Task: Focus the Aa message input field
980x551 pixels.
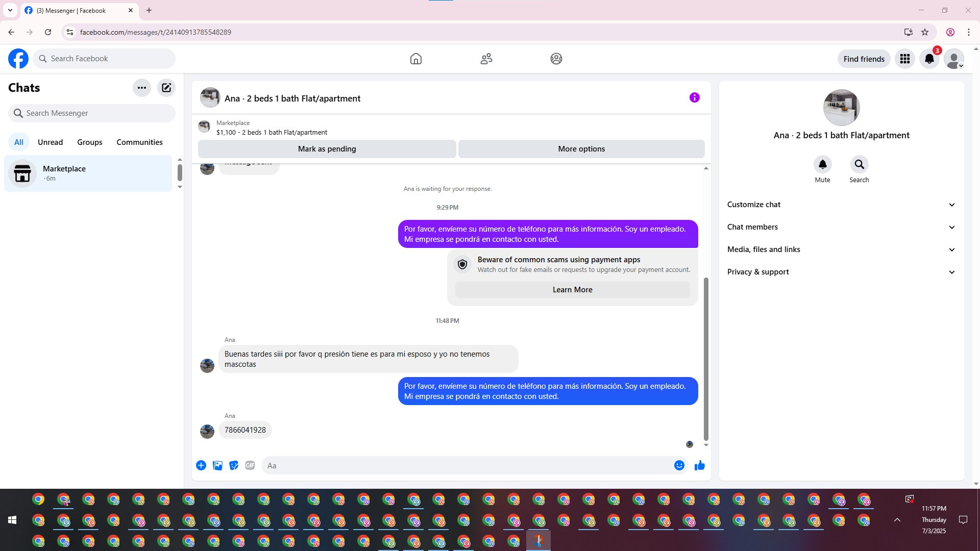Action: [x=467, y=465]
